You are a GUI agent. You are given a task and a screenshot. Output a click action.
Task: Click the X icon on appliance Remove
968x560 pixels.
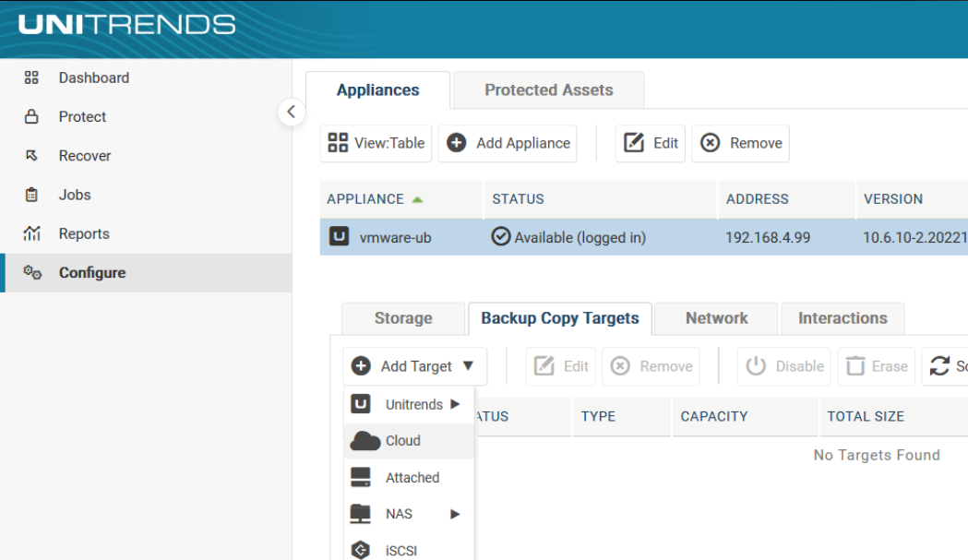(710, 143)
